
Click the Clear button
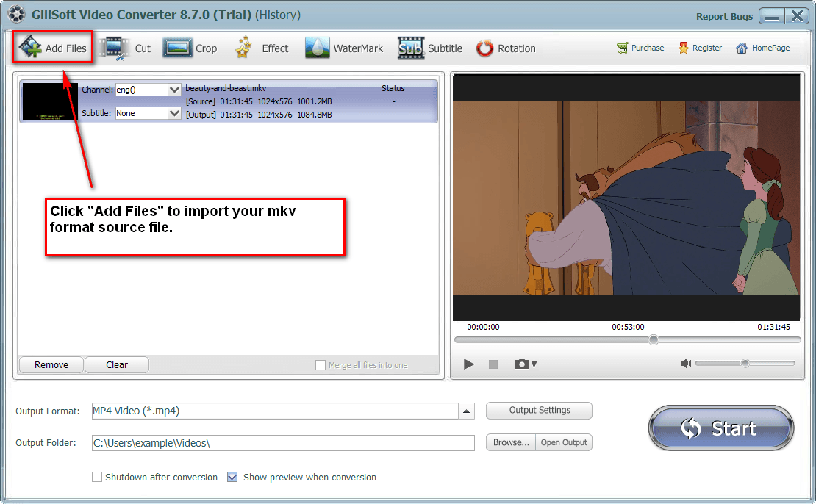[x=117, y=364]
